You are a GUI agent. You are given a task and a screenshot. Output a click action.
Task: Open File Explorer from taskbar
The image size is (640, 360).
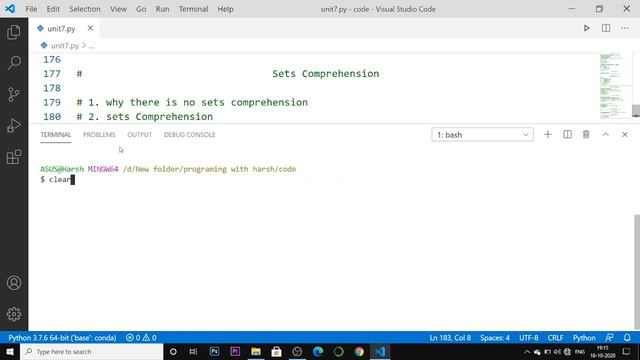[x=256, y=351]
